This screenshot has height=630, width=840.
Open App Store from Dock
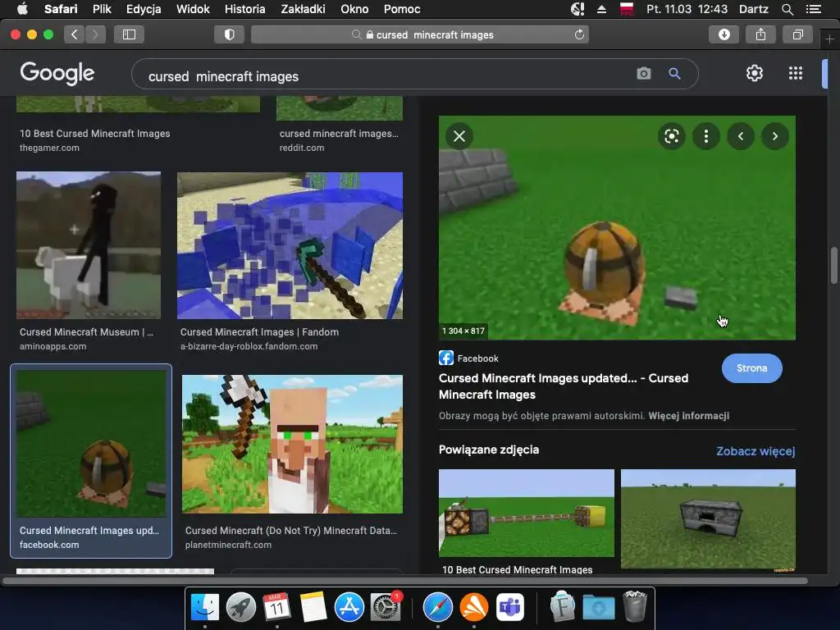click(349, 607)
